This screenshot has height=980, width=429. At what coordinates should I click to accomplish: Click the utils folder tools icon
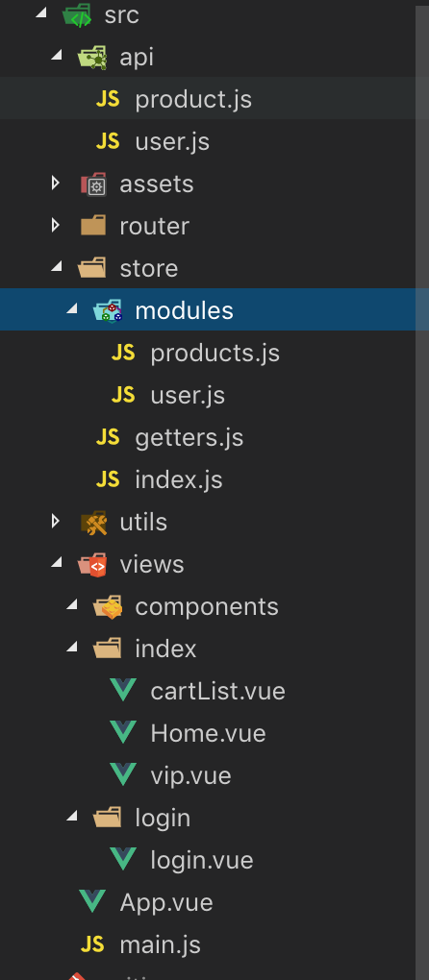[94, 523]
